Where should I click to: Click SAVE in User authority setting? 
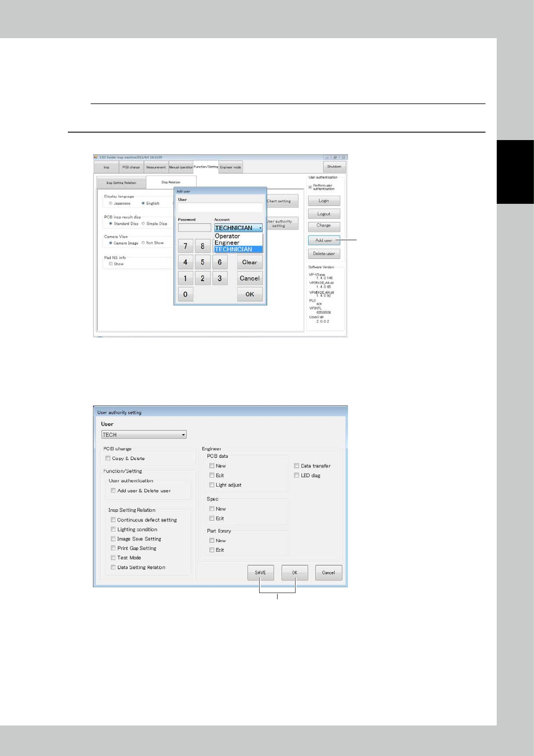[x=260, y=573]
